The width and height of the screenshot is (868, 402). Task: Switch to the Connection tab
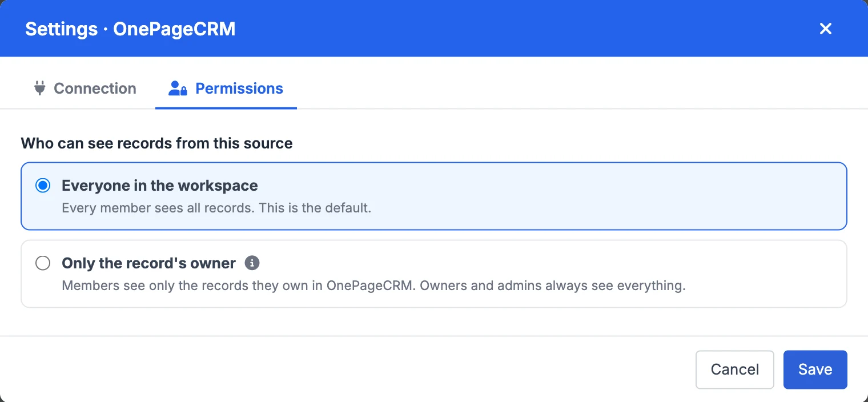point(85,89)
